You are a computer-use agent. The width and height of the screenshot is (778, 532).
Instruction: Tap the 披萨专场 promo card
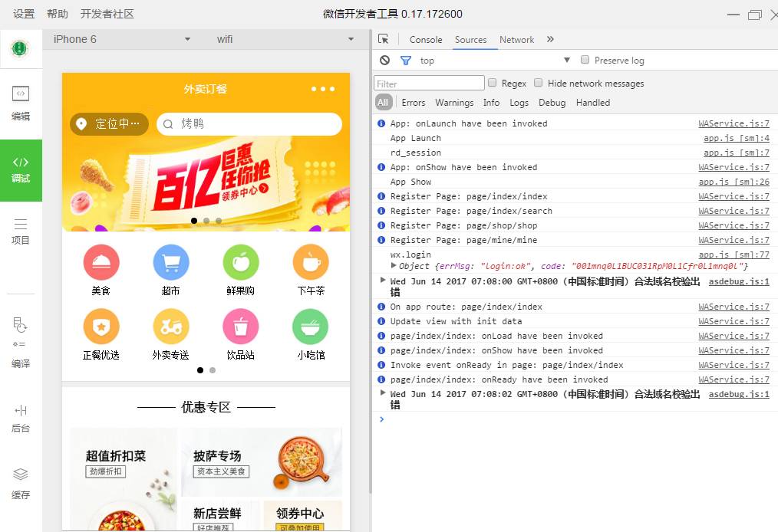click(262, 462)
